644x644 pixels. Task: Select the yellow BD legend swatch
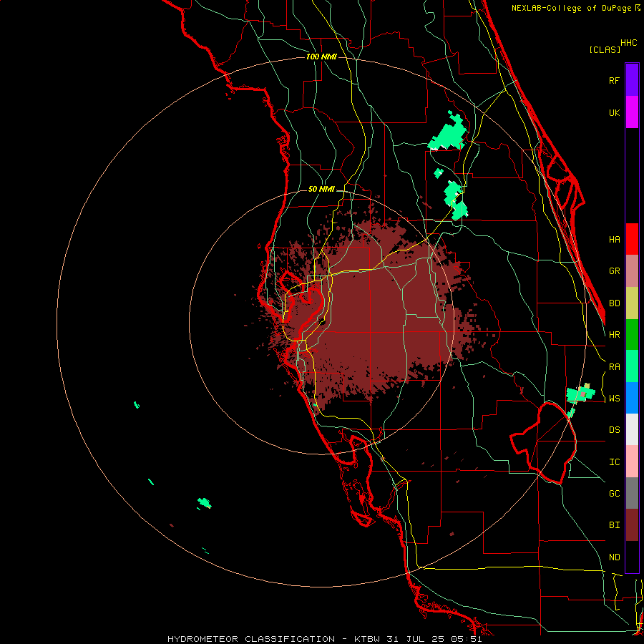click(x=632, y=303)
